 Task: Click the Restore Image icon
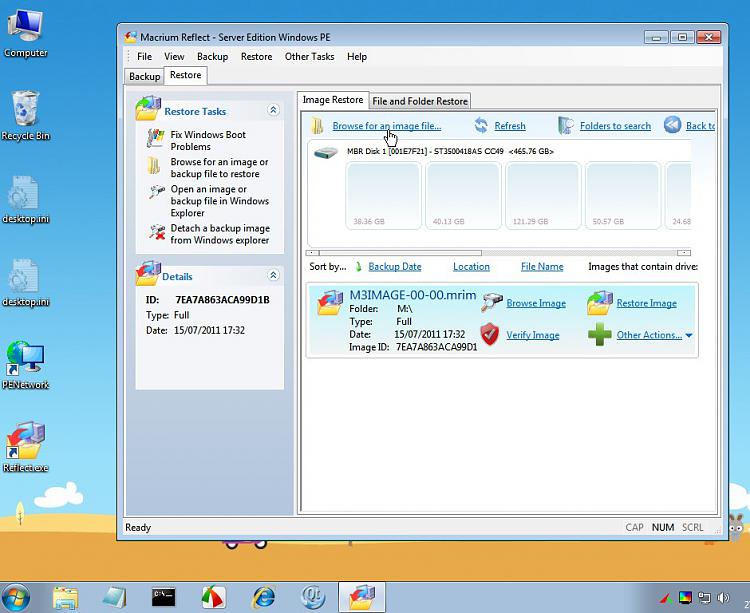[600, 303]
